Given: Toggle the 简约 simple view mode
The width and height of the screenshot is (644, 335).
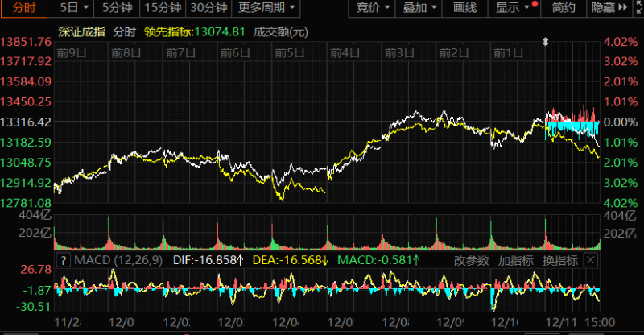Looking at the screenshot, I should (x=564, y=8).
